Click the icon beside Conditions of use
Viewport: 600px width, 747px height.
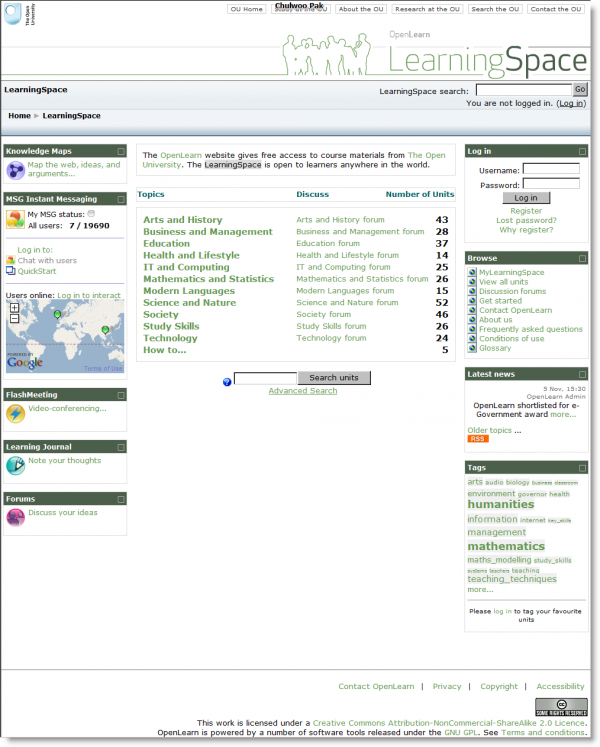coord(472,339)
